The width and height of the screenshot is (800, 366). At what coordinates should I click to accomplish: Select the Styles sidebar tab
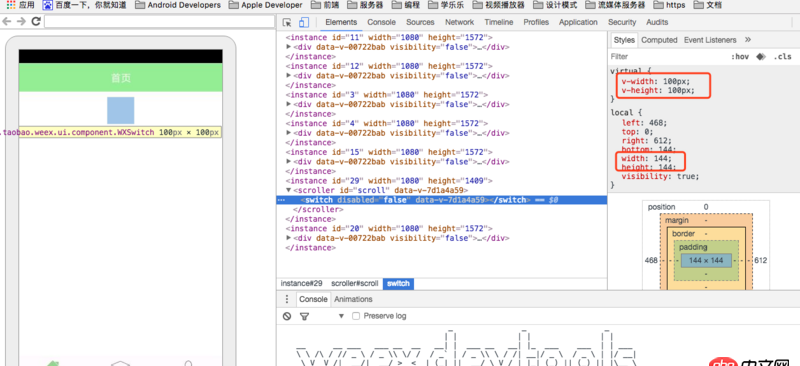pyautogui.click(x=624, y=40)
